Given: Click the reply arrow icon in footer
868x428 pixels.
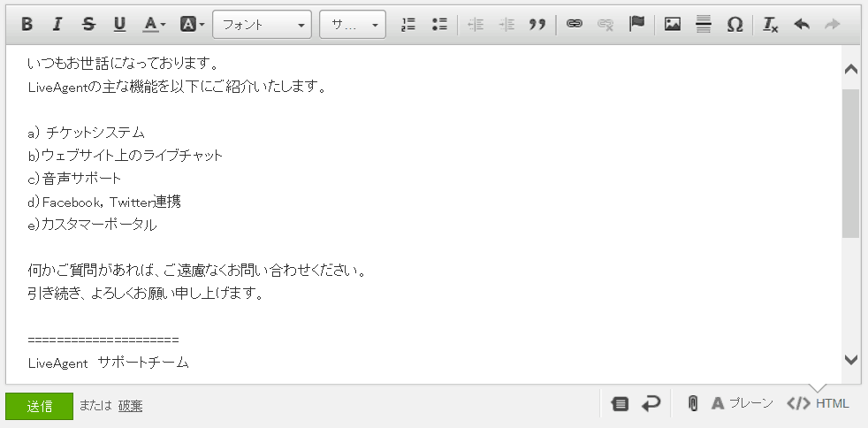Looking at the screenshot, I should click(x=651, y=403).
